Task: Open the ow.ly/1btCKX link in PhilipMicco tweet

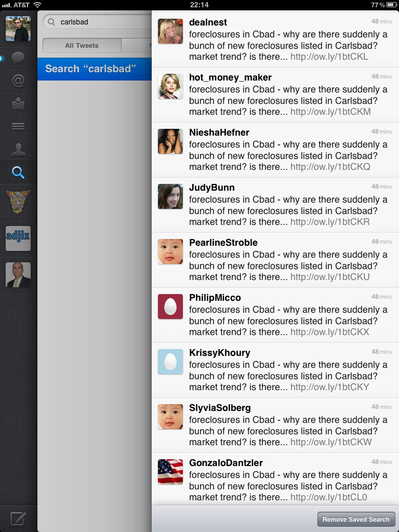Action: [x=330, y=332]
